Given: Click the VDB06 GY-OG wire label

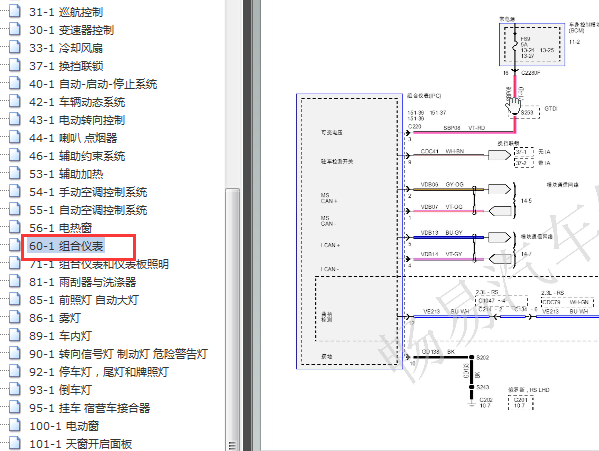Looking at the screenshot, I should [x=442, y=184].
